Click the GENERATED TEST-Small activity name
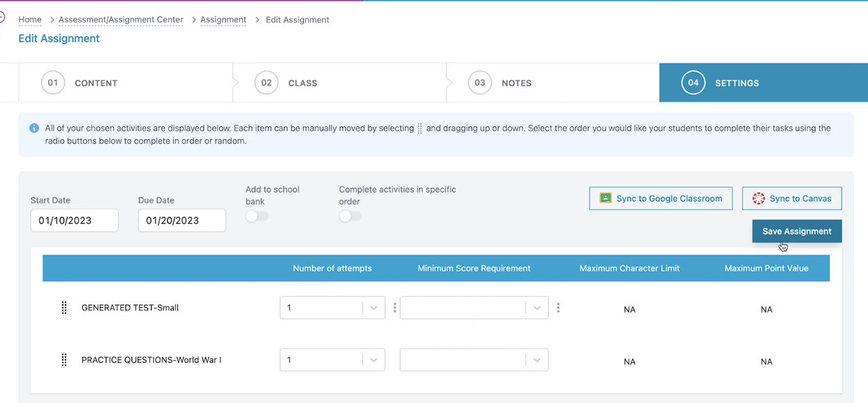This screenshot has width=868, height=403. tap(130, 308)
